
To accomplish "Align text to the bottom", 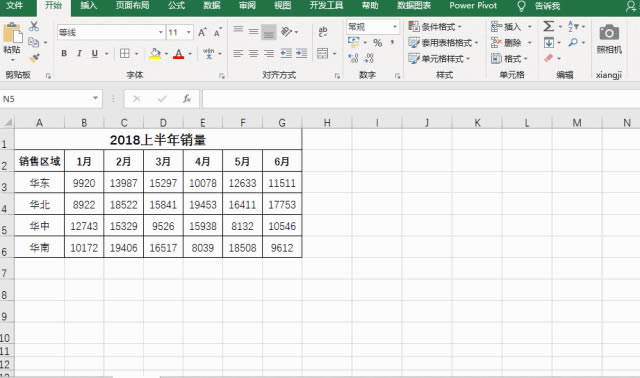I will (269, 32).
